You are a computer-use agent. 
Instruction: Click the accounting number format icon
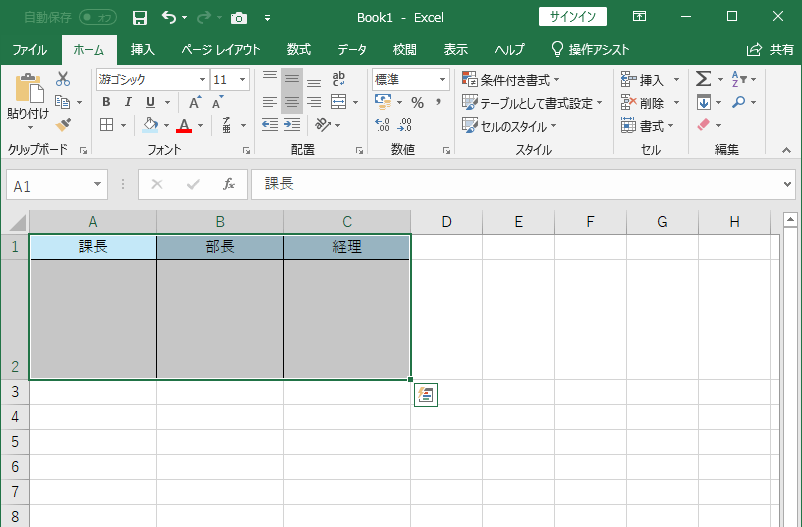click(383, 102)
